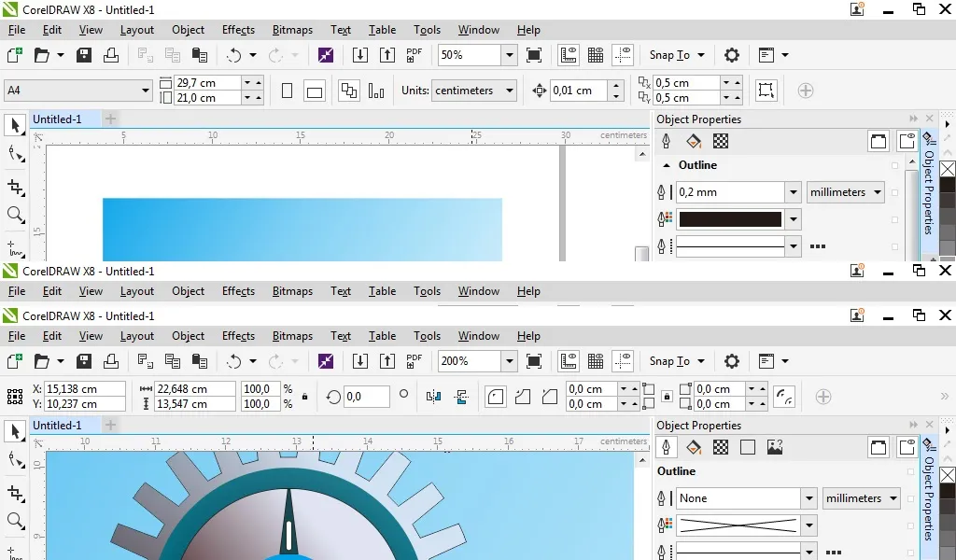Collapse Outline section arrow in top docker
The height and width of the screenshot is (560, 956).
(667, 165)
